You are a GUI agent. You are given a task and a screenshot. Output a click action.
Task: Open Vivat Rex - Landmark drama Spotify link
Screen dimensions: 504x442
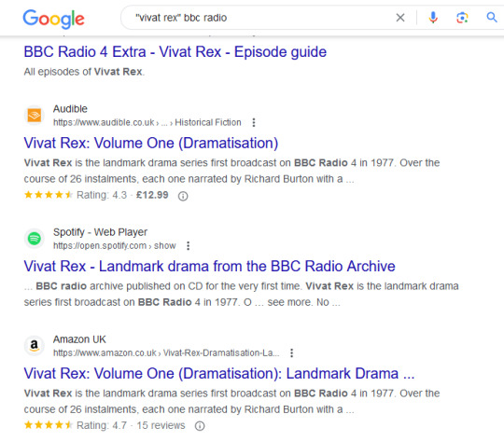[x=210, y=267]
